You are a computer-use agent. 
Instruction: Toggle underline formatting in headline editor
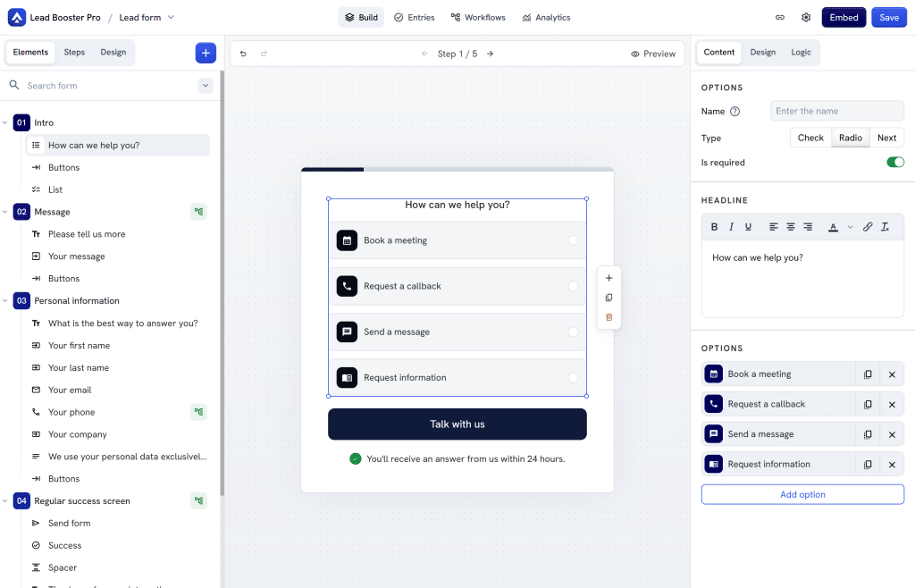pos(748,227)
